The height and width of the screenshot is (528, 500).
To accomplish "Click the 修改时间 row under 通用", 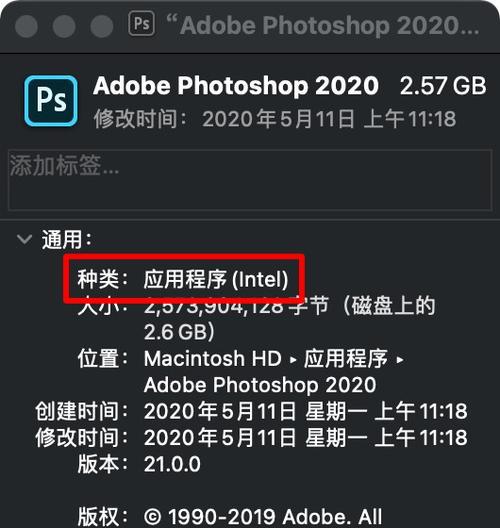I will click(x=251, y=437).
